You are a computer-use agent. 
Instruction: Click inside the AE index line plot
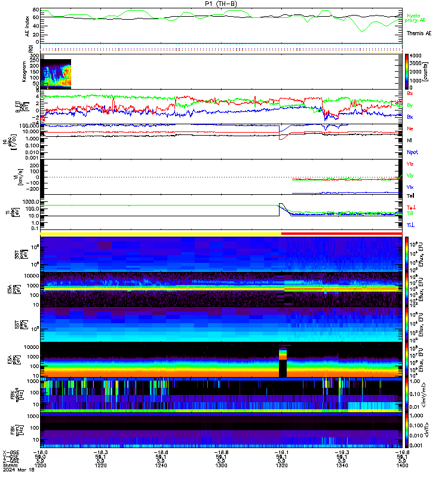click(x=221, y=26)
